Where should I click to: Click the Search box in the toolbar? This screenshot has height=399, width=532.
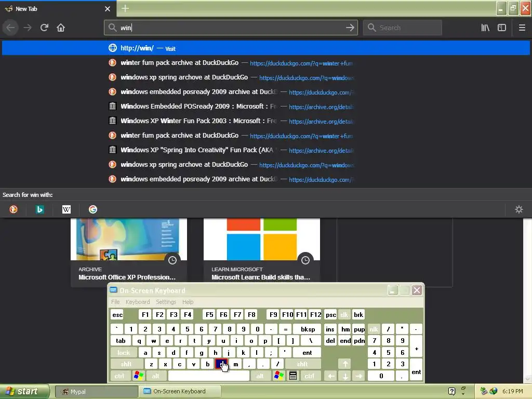click(403, 28)
